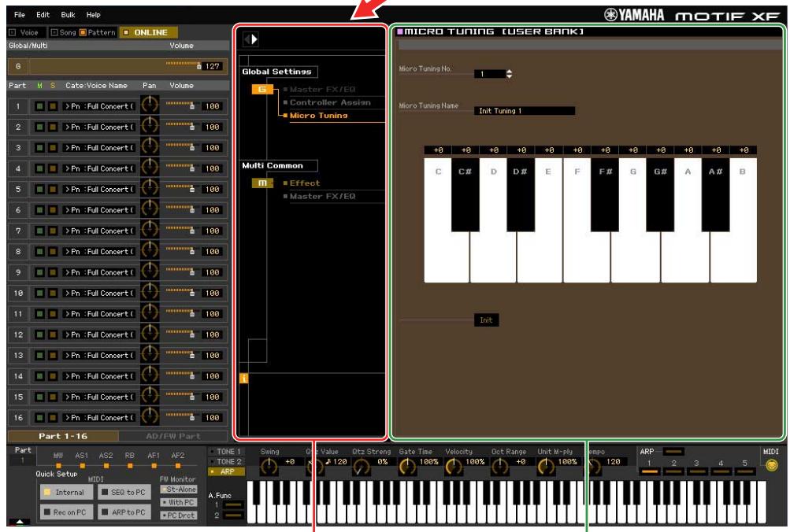Click the pan knob for part 8
This screenshot has width=790, height=532.
150,250
